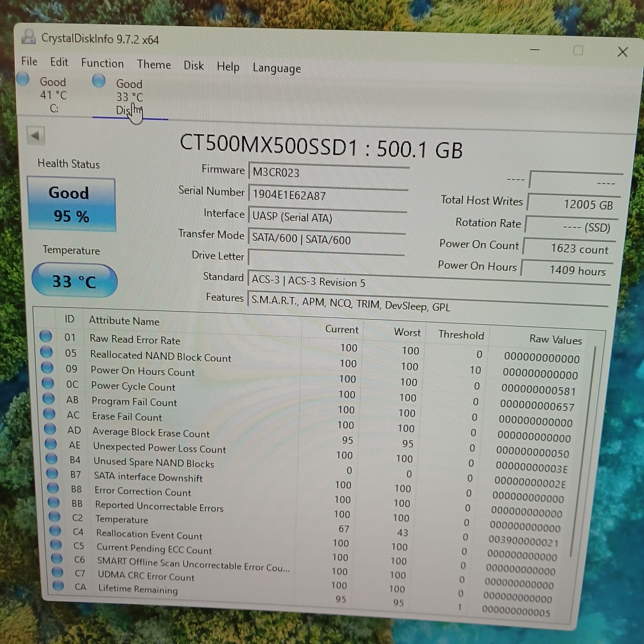Close the CrystalDiskInfo window
This screenshot has width=644, height=644.
coord(622,52)
